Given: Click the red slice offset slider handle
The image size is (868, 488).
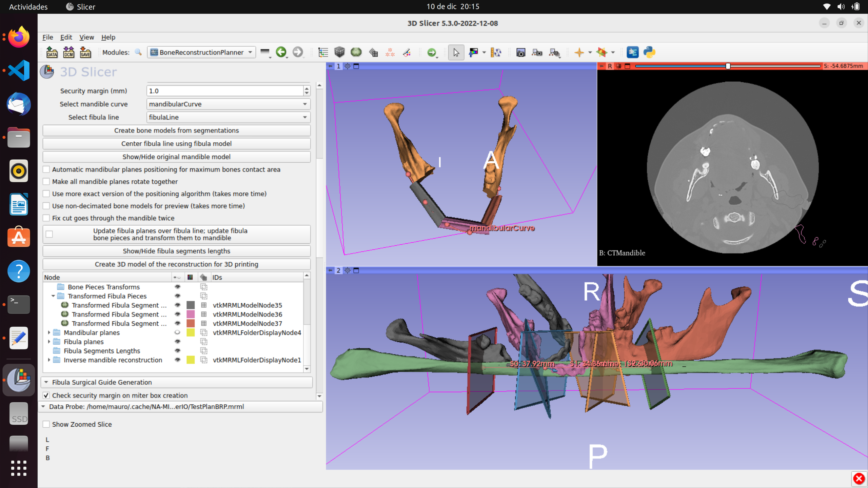Looking at the screenshot, I should (x=728, y=66).
